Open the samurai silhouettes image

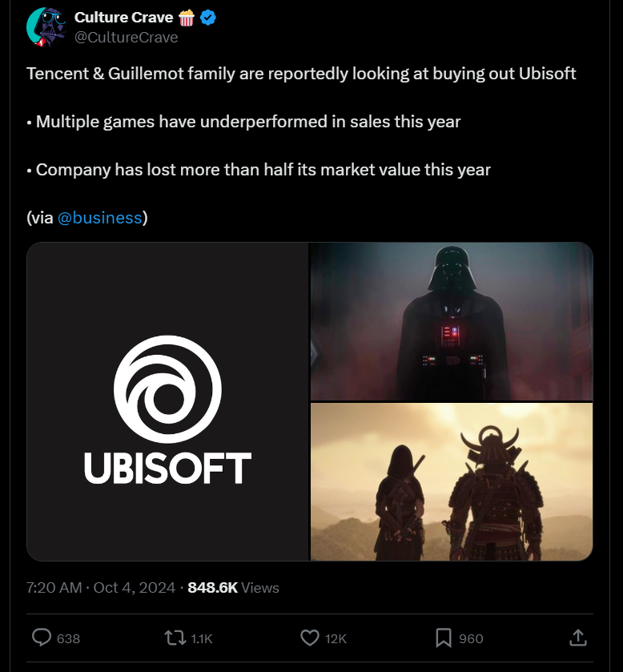pyautogui.click(x=452, y=481)
